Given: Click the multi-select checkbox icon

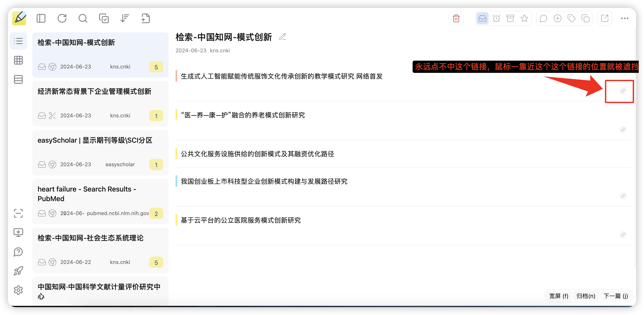Looking at the screenshot, I should (x=104, y=18).
